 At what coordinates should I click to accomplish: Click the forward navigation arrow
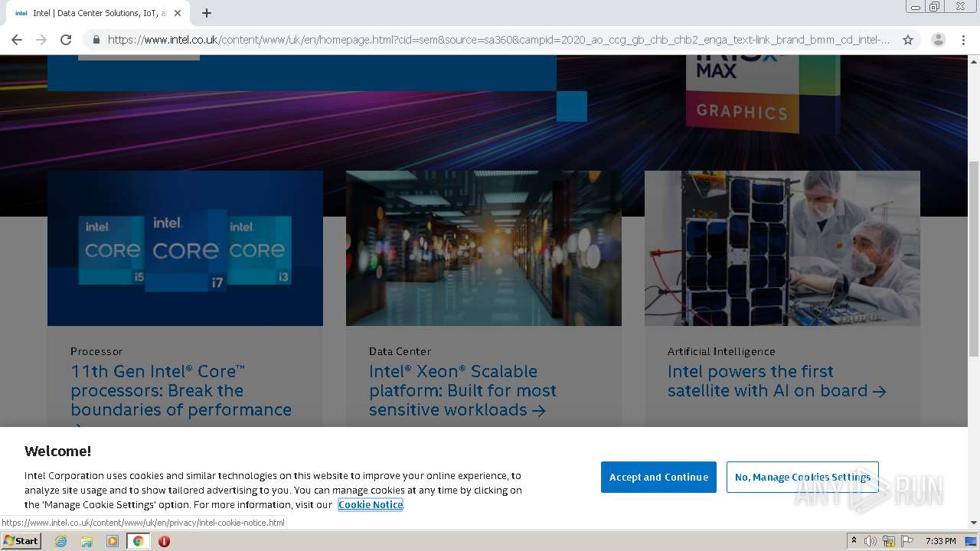tap(41, 40)
